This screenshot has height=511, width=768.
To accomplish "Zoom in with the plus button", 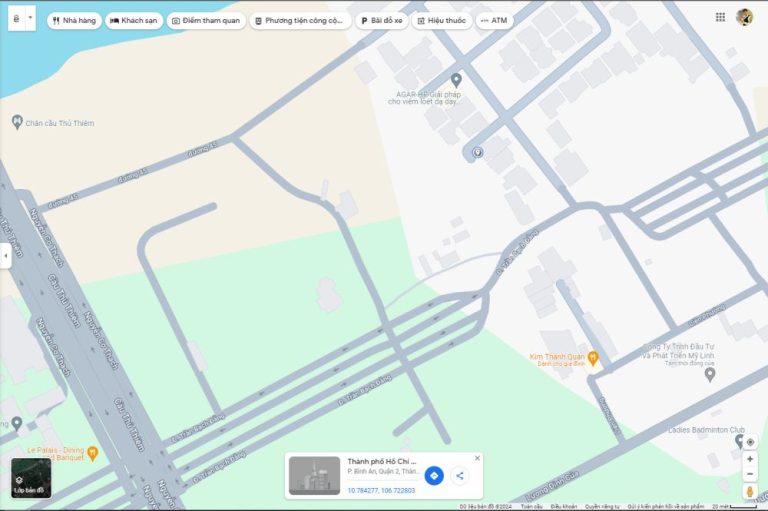I will pos(750,459).
